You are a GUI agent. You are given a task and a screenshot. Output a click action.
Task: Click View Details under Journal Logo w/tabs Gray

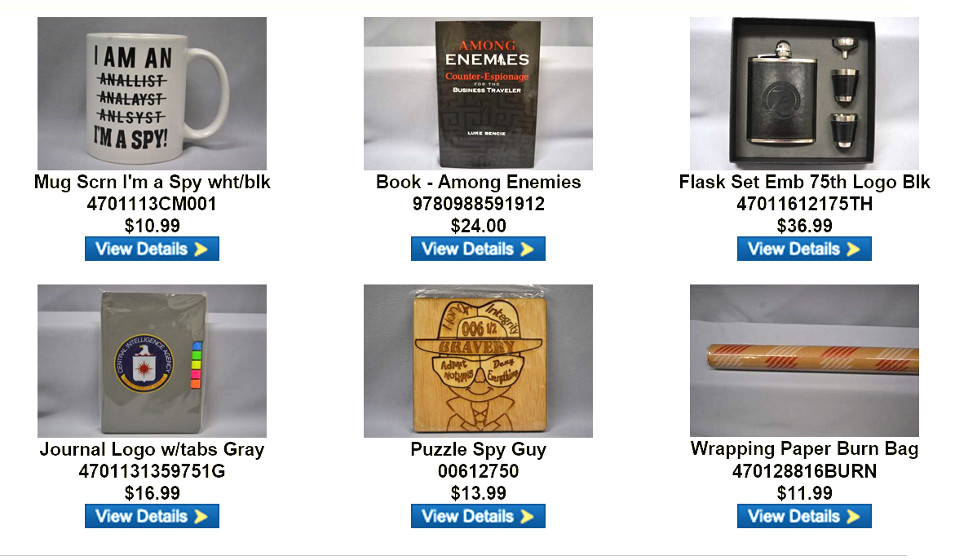152,516
